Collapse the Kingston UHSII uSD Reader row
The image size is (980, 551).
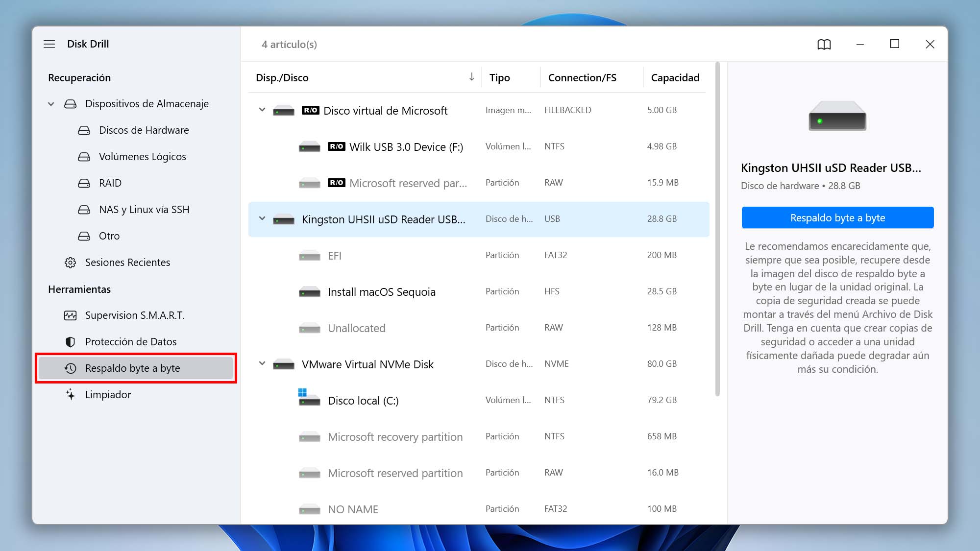point(262,219)
